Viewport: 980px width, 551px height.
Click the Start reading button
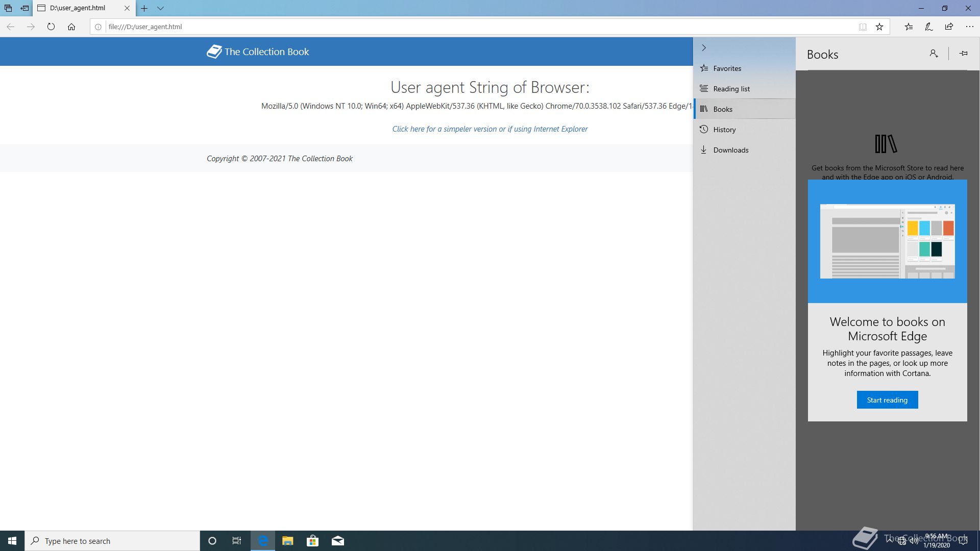click(x=887, y=400)
